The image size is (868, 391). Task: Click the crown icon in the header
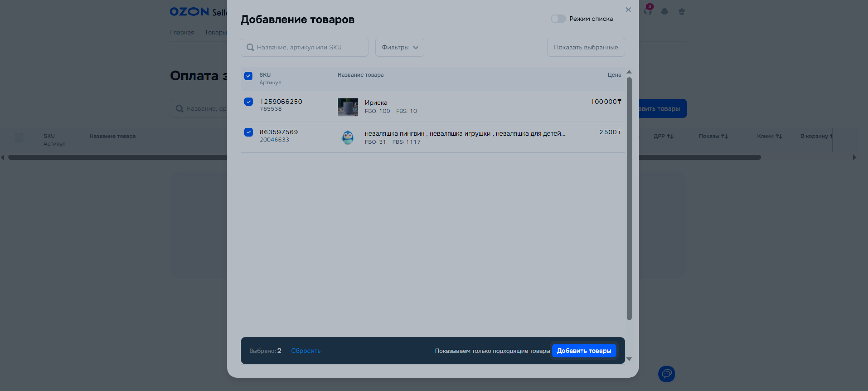tap(682, 12)
